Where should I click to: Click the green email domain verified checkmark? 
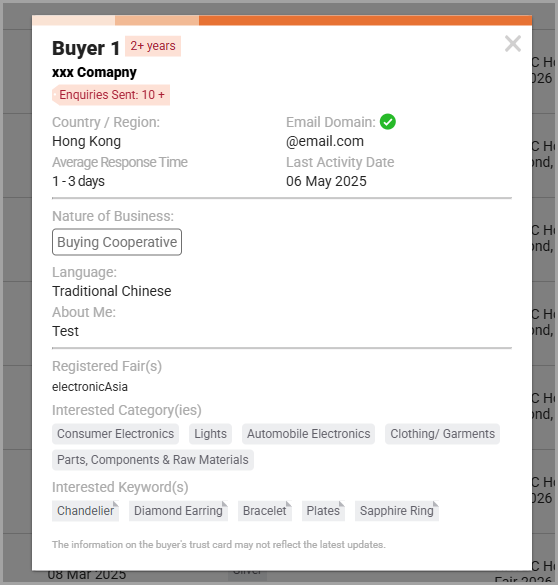tap(388, 122)
